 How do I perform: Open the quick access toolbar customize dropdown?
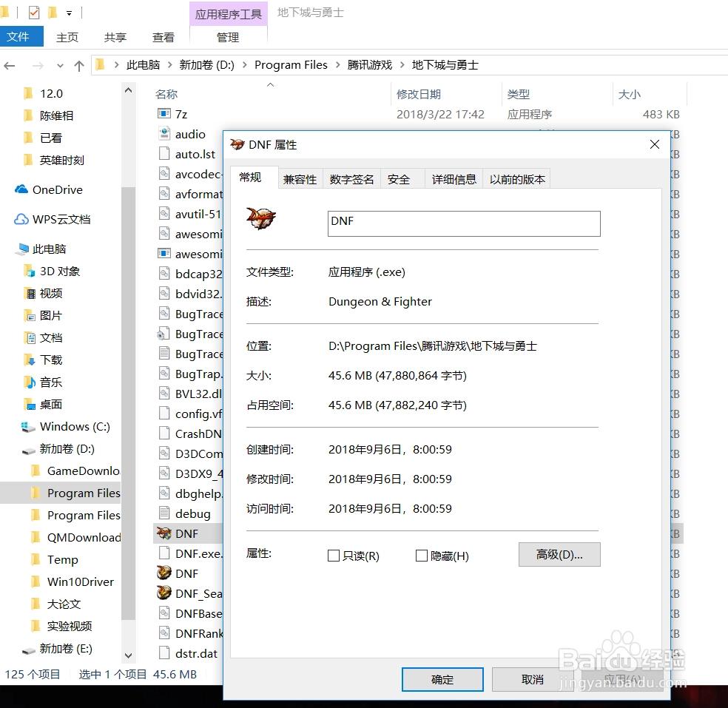pos(70,13)
